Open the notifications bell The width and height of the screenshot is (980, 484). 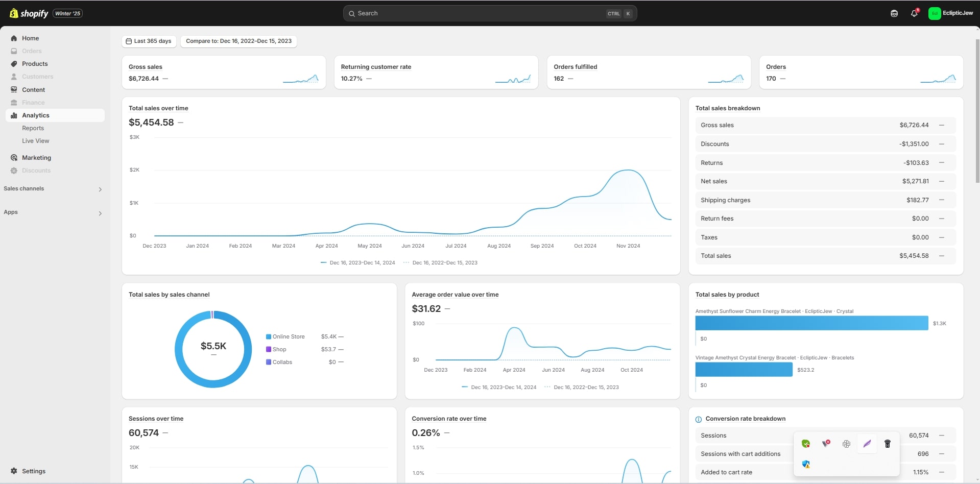914,13
